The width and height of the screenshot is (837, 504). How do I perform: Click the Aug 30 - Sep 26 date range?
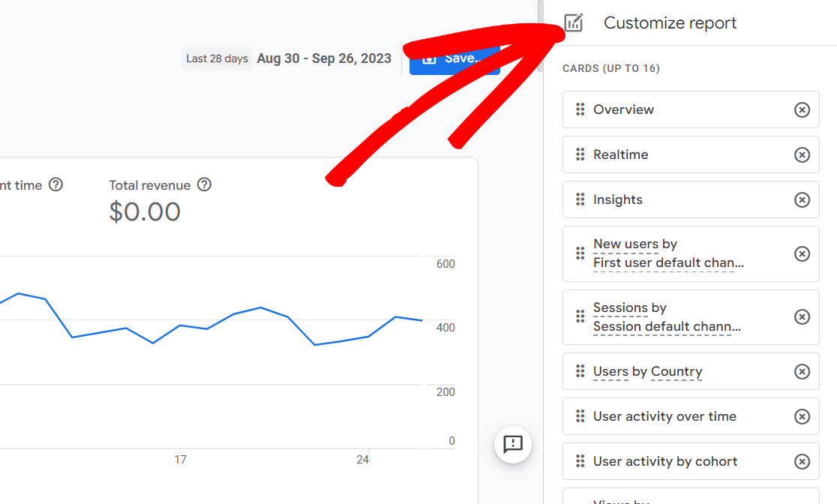[x=324, y=58]
